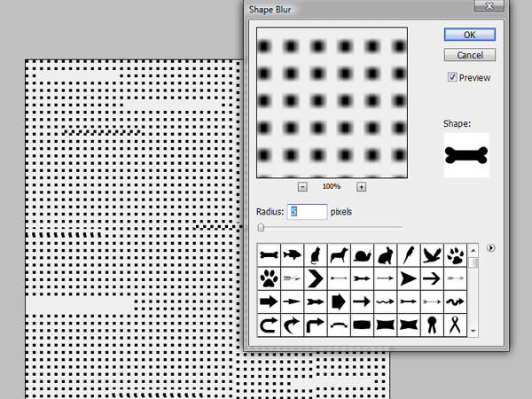Click the Radius slider handle

pos(261,227)
